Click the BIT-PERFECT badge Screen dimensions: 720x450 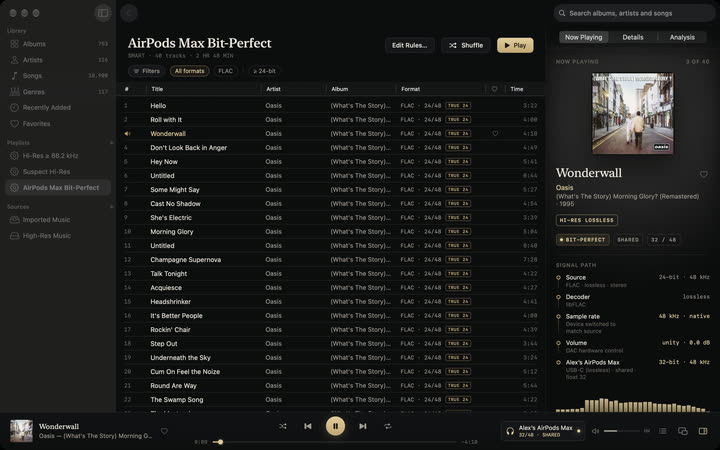point(583,240)
